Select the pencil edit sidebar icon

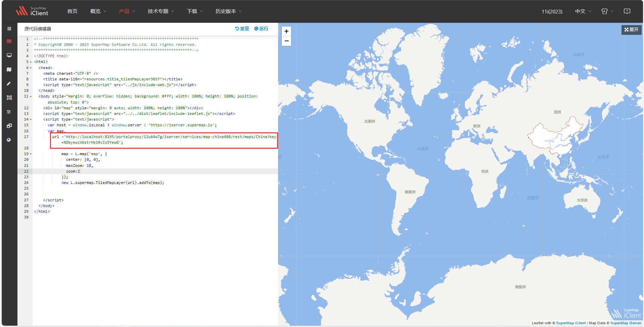coord(9,83)
